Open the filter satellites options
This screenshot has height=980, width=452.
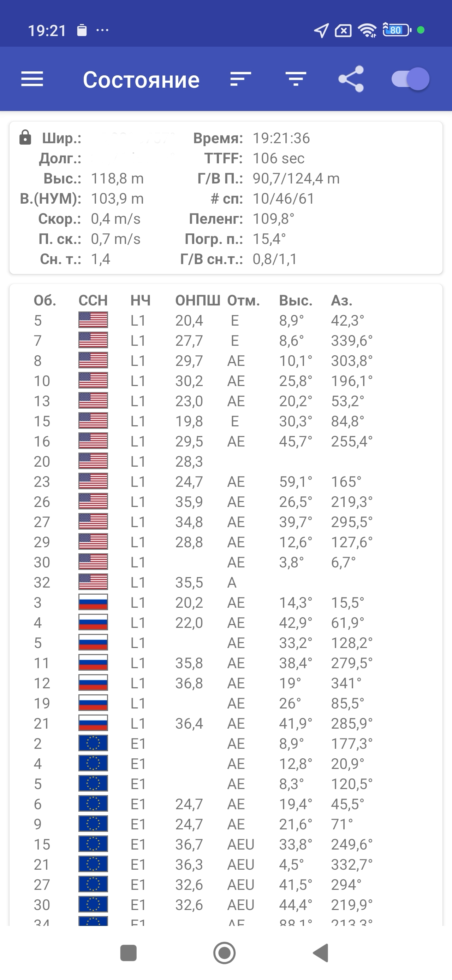[x=296, y=79]
